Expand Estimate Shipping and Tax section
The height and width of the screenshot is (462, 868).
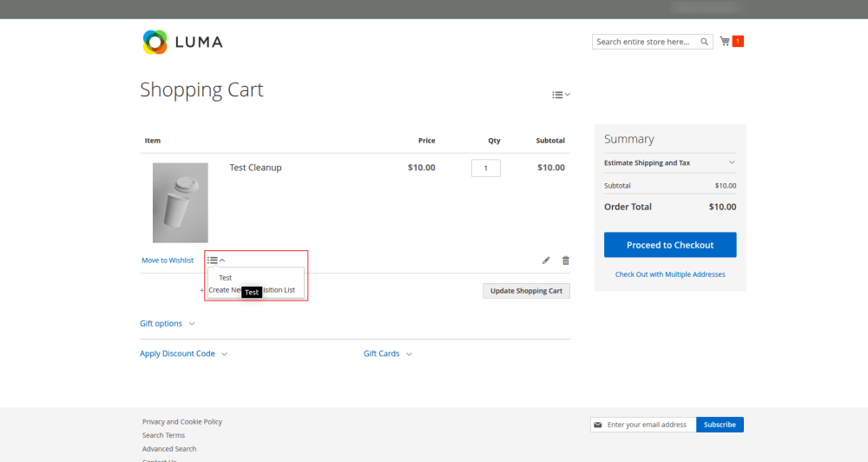pos(669,162)
